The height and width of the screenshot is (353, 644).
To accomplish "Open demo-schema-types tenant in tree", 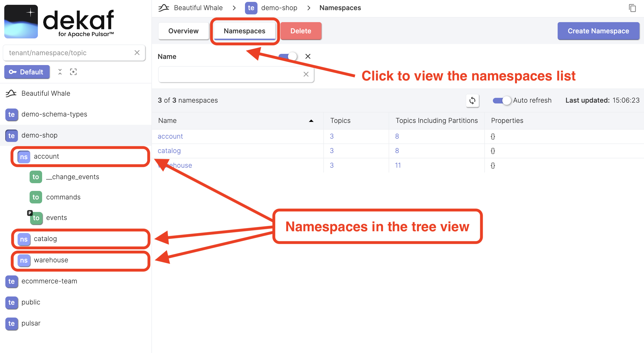I will point(54,114).
